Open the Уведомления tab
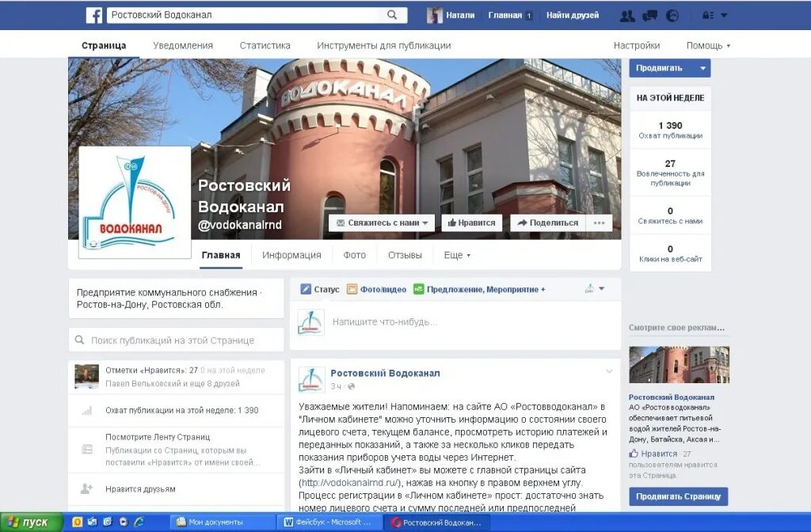811x532 pixels. point(183,45)
